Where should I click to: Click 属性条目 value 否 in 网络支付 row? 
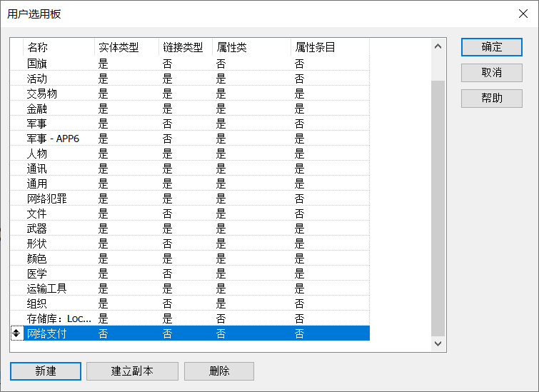pyautogui.click(x=299, y=333)
